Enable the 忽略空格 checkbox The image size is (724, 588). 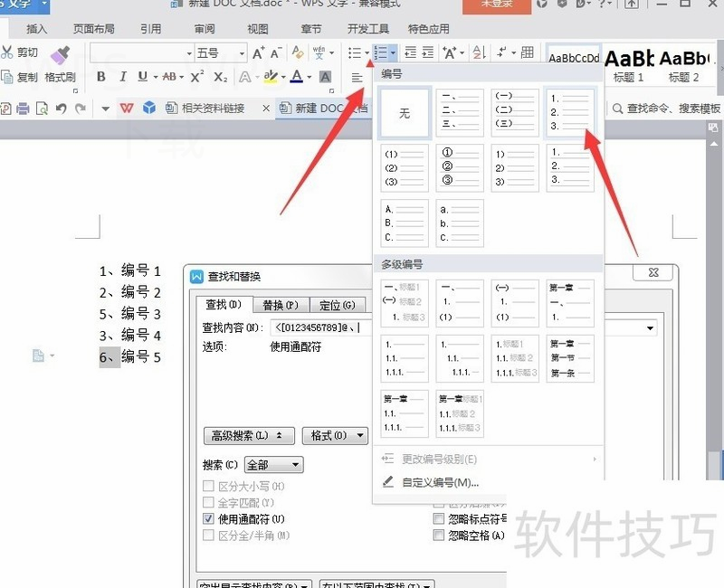(x=438, y=535)
